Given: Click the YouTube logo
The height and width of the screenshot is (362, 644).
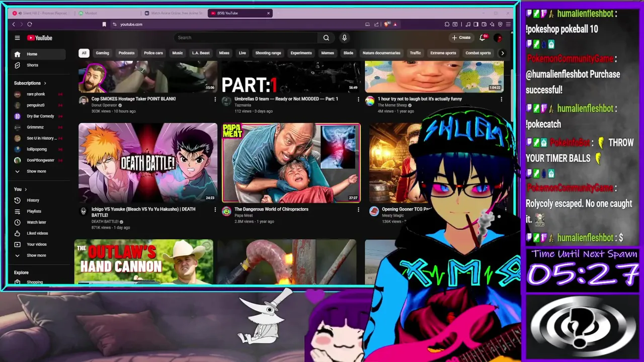Looking at the screenshot, I should [40, 38].
